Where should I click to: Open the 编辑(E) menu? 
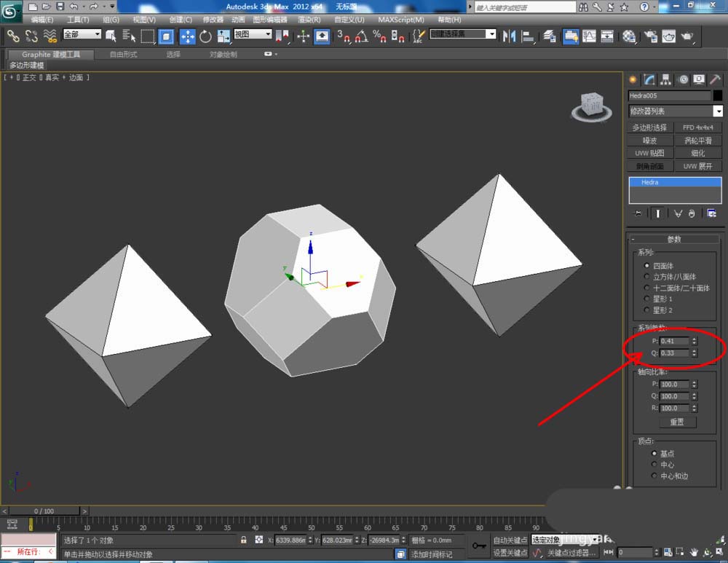coord(41,20)
